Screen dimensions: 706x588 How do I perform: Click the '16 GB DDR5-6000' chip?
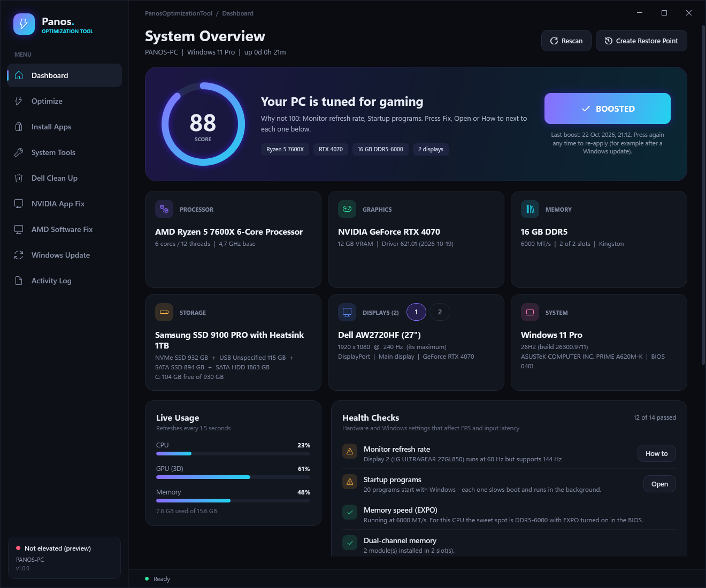[380, 150]
